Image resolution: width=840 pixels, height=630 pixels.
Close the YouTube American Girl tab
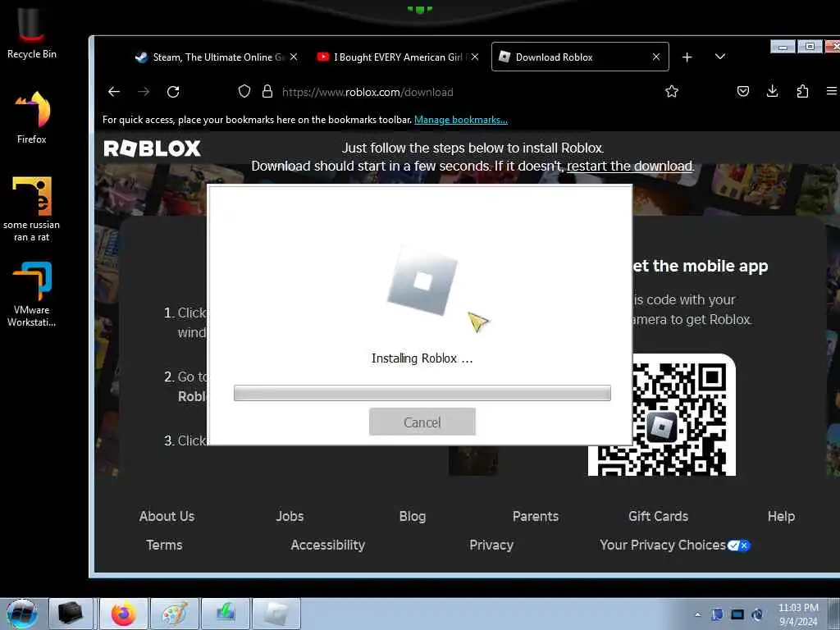click(475, 57)
